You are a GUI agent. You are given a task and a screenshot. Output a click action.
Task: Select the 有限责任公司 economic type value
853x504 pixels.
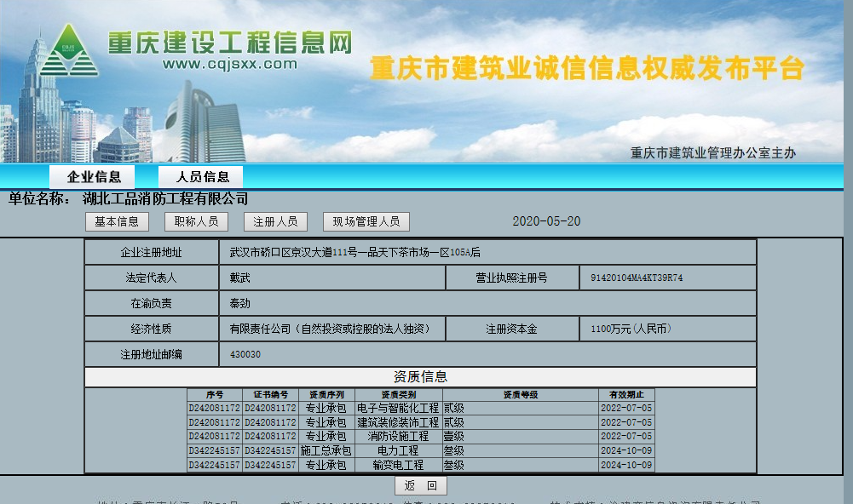click(330, 329)
